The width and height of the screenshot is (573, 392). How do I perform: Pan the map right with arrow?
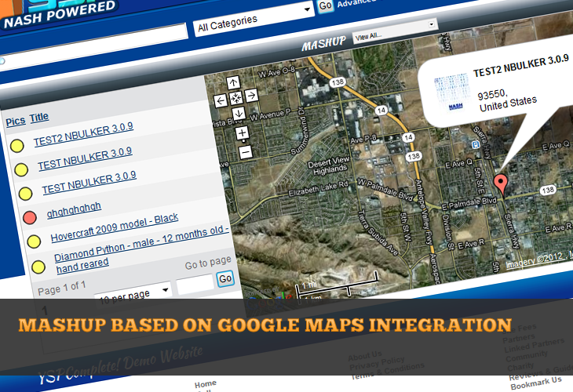pos(251,96)
